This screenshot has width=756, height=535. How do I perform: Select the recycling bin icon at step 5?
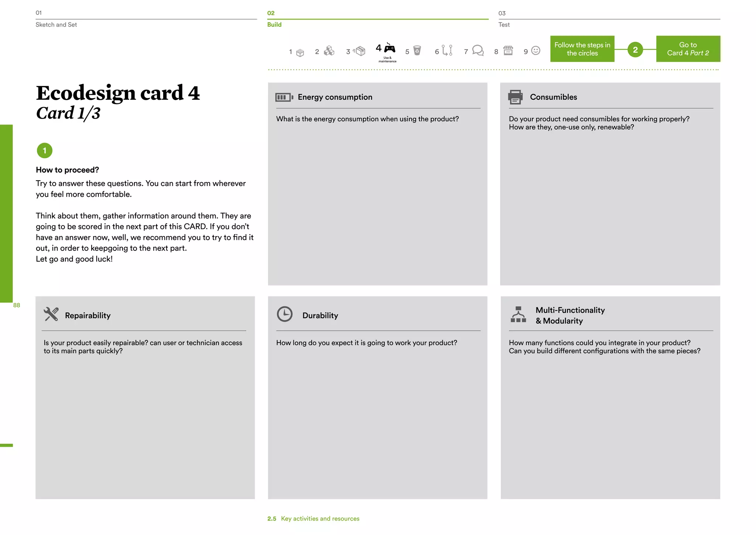click(417, 50)
